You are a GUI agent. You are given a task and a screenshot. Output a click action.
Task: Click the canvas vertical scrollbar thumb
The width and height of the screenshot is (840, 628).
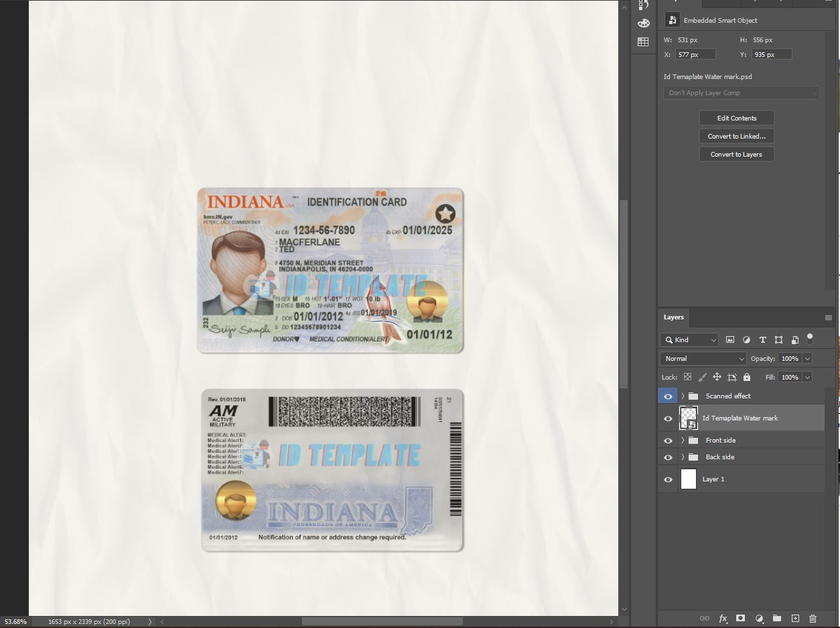(624, 295)
